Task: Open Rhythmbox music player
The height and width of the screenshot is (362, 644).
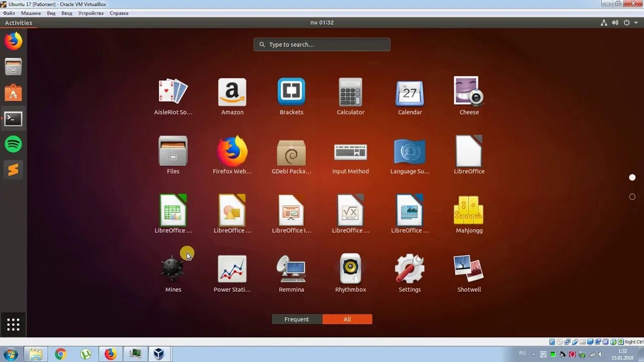Action: tap(351, 269)
